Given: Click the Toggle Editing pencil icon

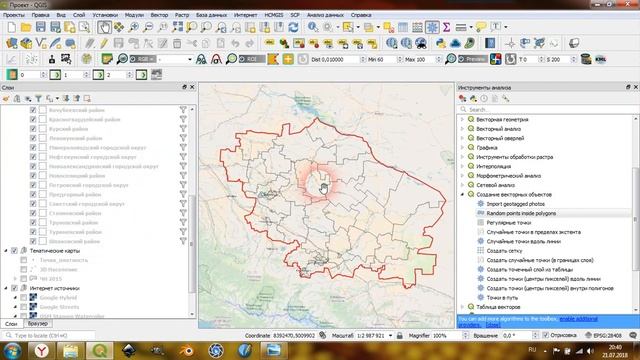Looking at the screenshot, I should (x=104, y=43).
